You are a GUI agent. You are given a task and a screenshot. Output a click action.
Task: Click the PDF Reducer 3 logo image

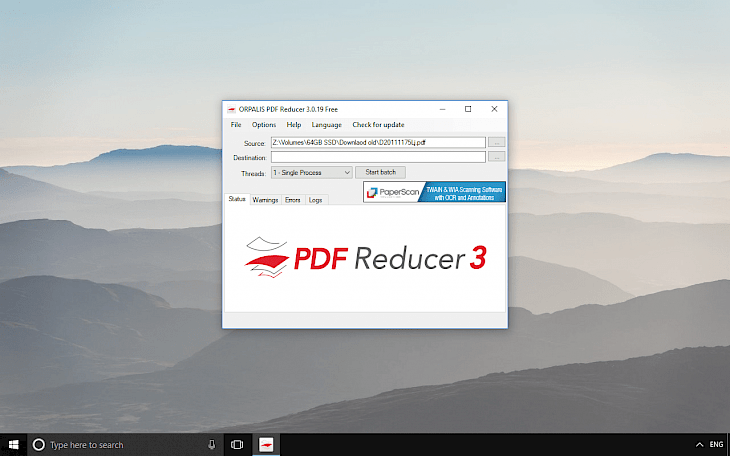365,258
